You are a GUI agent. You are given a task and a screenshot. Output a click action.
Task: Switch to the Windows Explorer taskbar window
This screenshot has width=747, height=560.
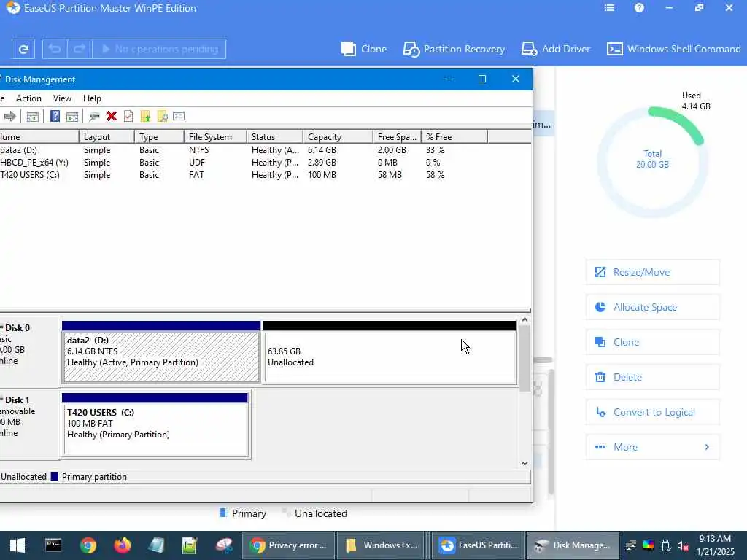(381, 545)
